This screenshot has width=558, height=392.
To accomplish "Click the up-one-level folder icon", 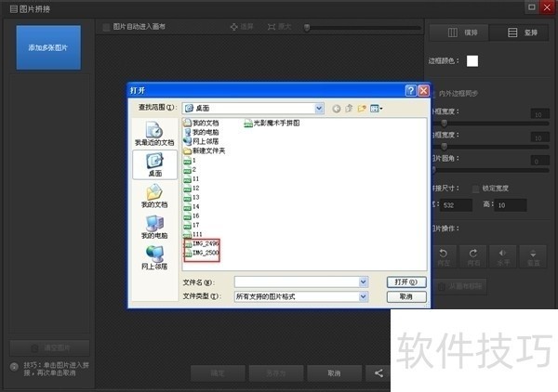I will [349, 109].
